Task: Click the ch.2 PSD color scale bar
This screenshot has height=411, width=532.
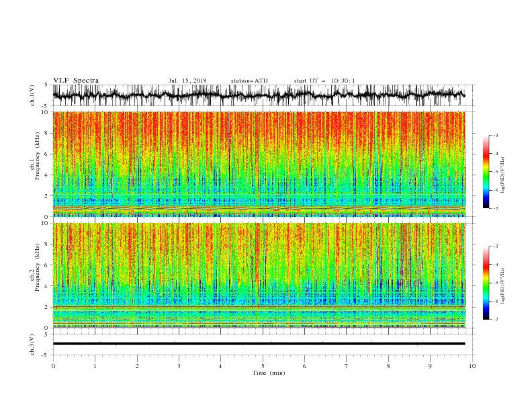Action: pyautogui.click(x=486, y=283)
